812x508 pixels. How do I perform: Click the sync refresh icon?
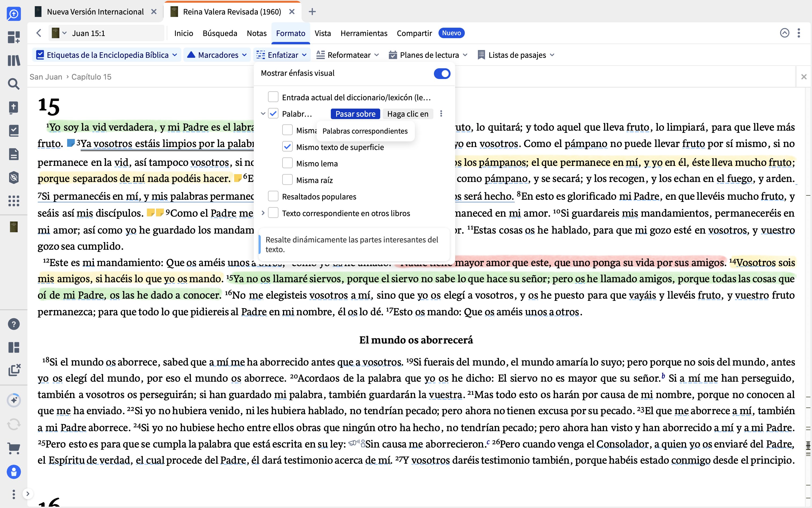[x=14, y=424]
